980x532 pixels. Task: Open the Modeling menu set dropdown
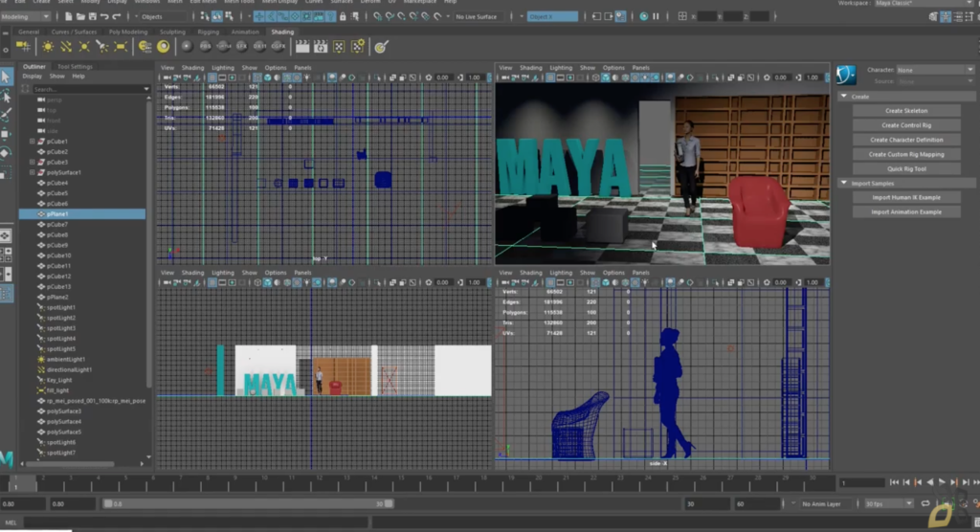pyautogui.click(x=26, y=17)
